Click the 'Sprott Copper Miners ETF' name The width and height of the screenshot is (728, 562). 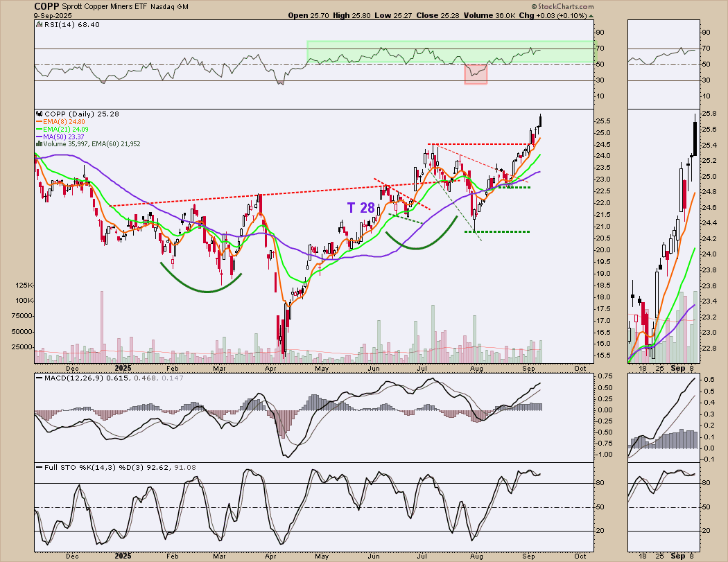click(105, 7)
